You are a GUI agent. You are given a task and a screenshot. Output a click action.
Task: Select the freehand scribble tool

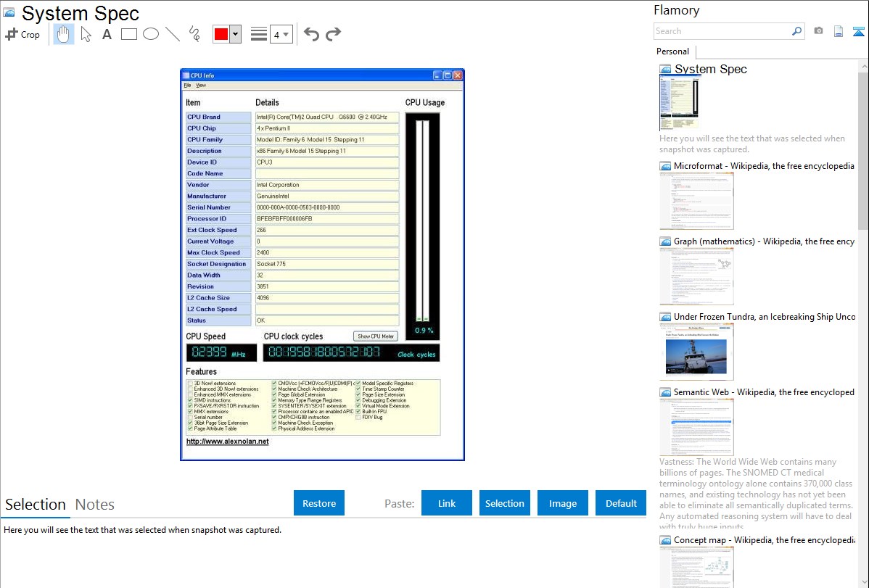click(x=194, y=34)
